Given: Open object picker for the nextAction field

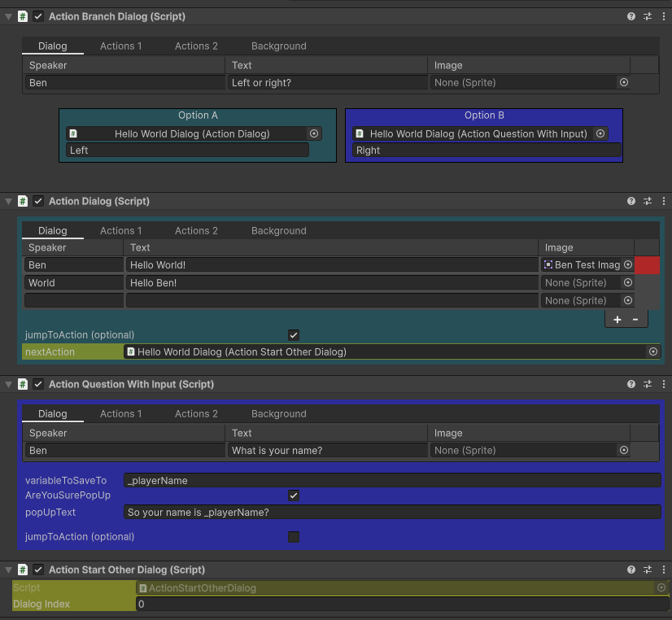Looking at the screenshot, I should (653, 351).
